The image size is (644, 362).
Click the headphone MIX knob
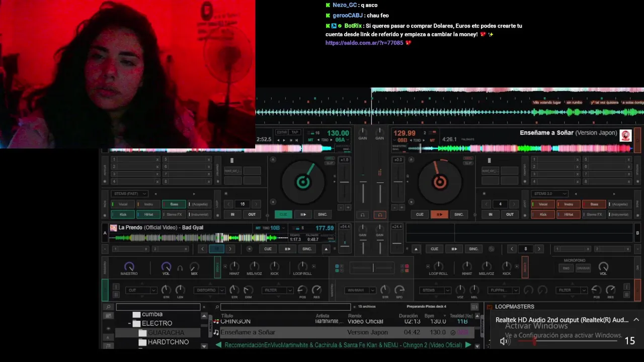click(x=194, y=266)
